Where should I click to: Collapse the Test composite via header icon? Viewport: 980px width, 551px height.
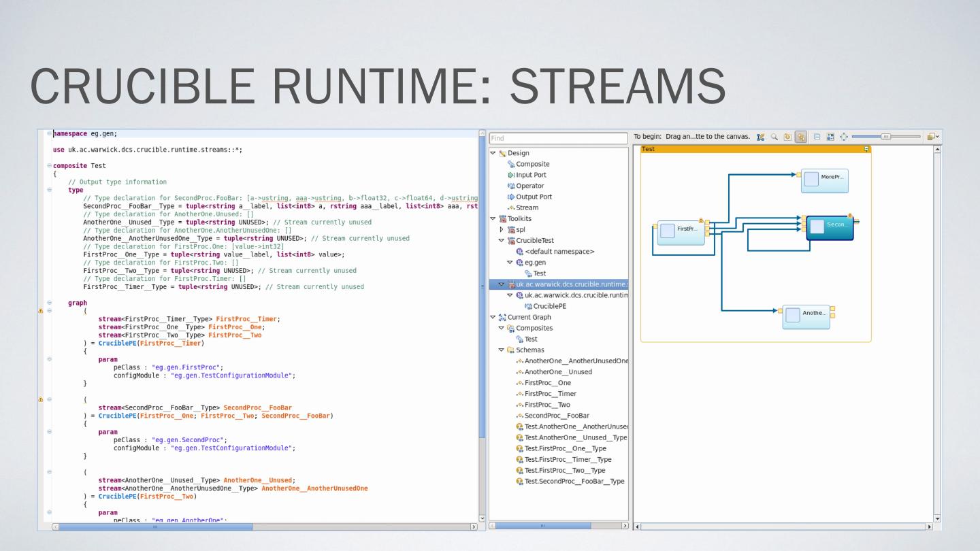click(x=866, y=149)
